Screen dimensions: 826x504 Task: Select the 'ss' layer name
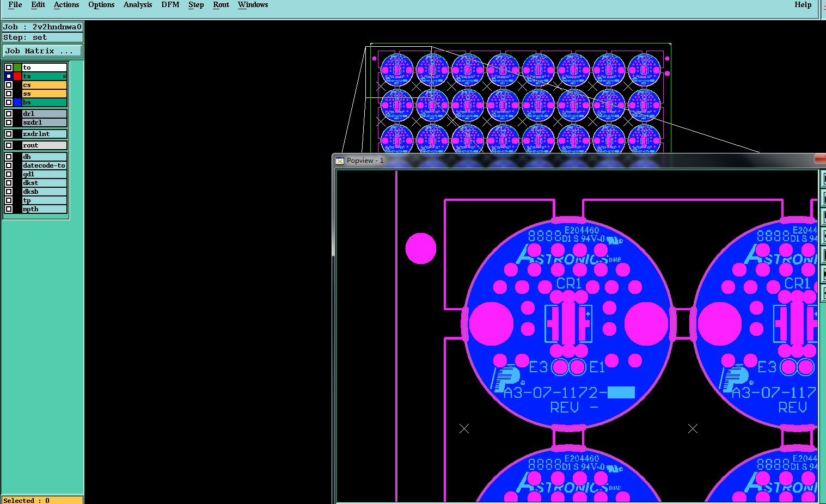coord(44,94)
